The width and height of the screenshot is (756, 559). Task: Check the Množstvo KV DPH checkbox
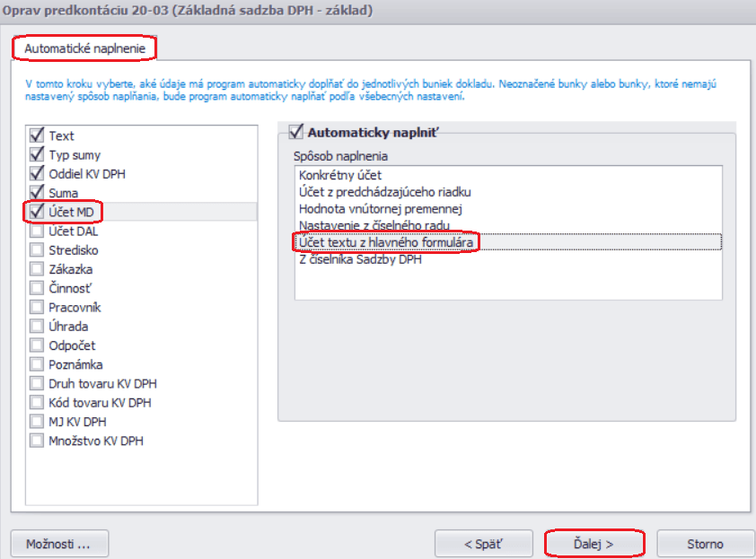pyautogui.click(x=37, y=441)
